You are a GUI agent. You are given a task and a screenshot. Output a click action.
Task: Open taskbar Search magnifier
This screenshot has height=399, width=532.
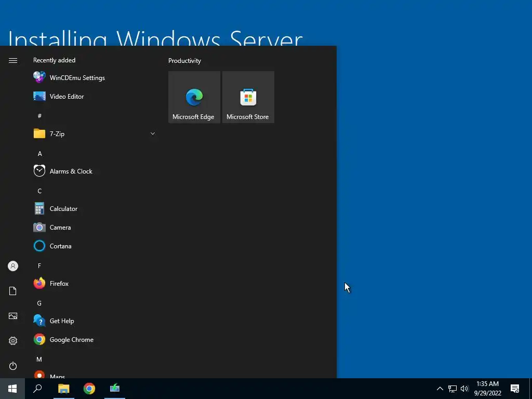(37, 389)
